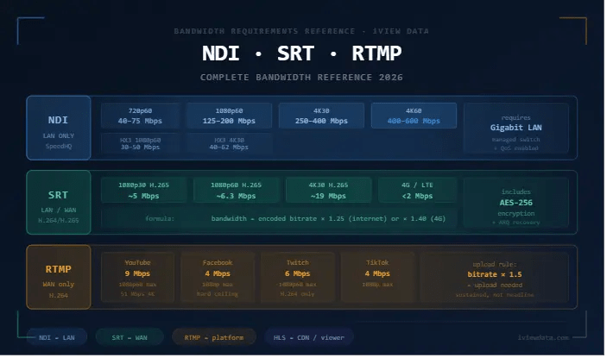Click the HX3 1080p60 30-50 Mbps cell
The width and height of the screenshot is (613, 364).
coord(141,143)
